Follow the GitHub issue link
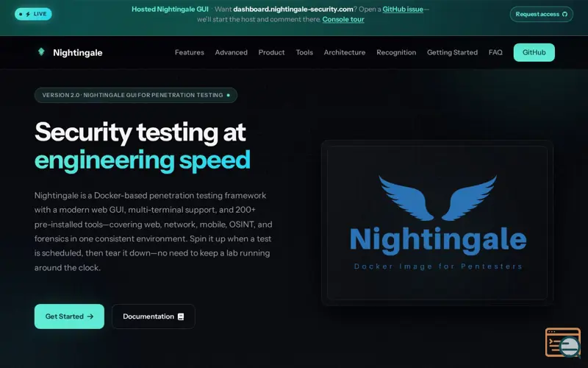This screenshot has height=368, width=588. [403, 10]
